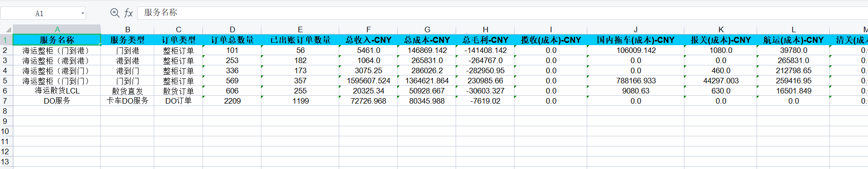This screenshot has height=169, width=868.
Task: Select gross profit cell 230985.66
Action: 485,81
